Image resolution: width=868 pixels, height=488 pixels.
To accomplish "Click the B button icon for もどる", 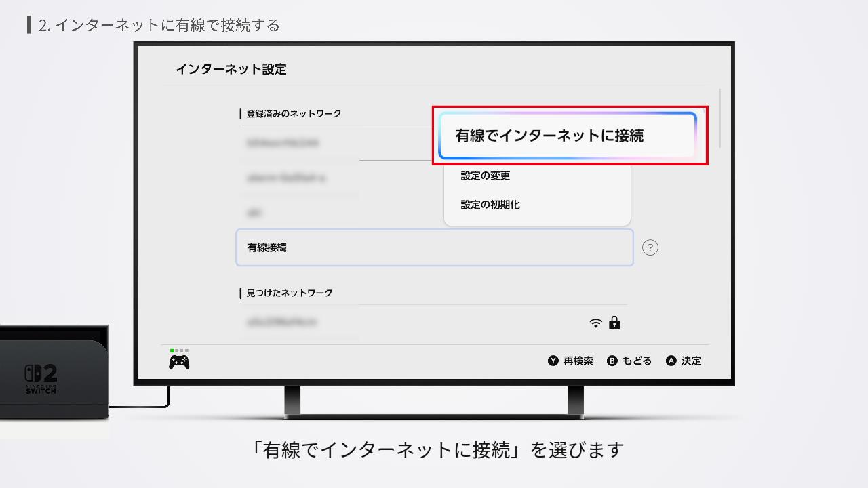I will [x=612, y=361].
